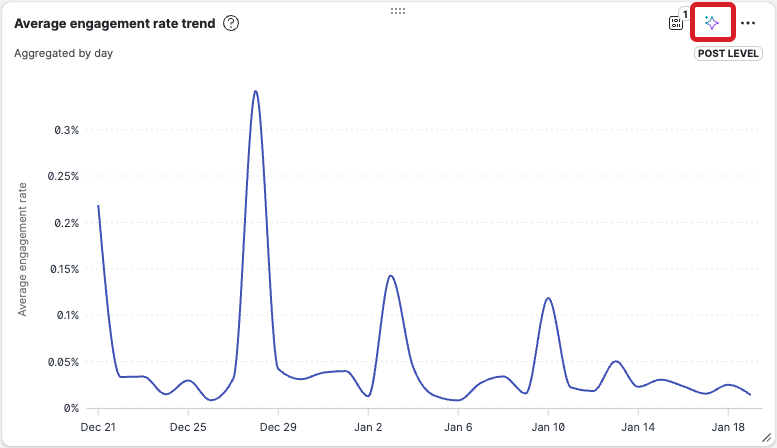Click the 0.15% y-axis label

click(x=63, y=269)
